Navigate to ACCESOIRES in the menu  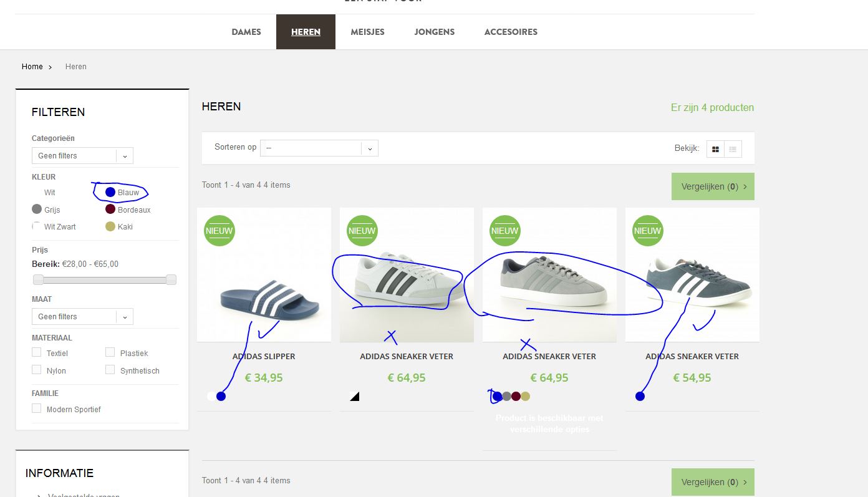point(511,32)
